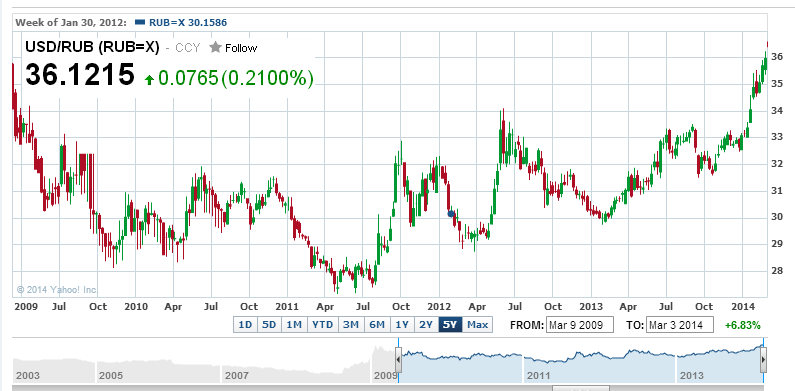Click the FROM date input field
This screenshot has height=391, width=795.
point(580,325)
